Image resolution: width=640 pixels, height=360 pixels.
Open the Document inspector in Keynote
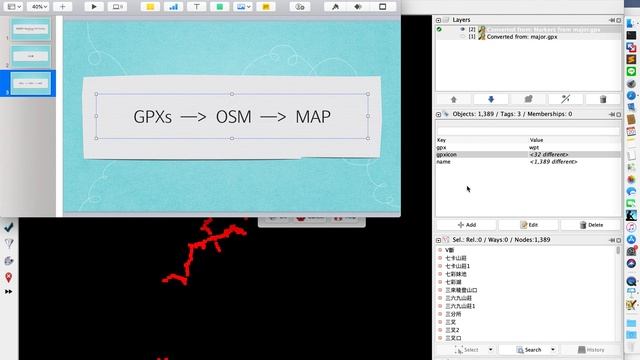tap(382, 7)
